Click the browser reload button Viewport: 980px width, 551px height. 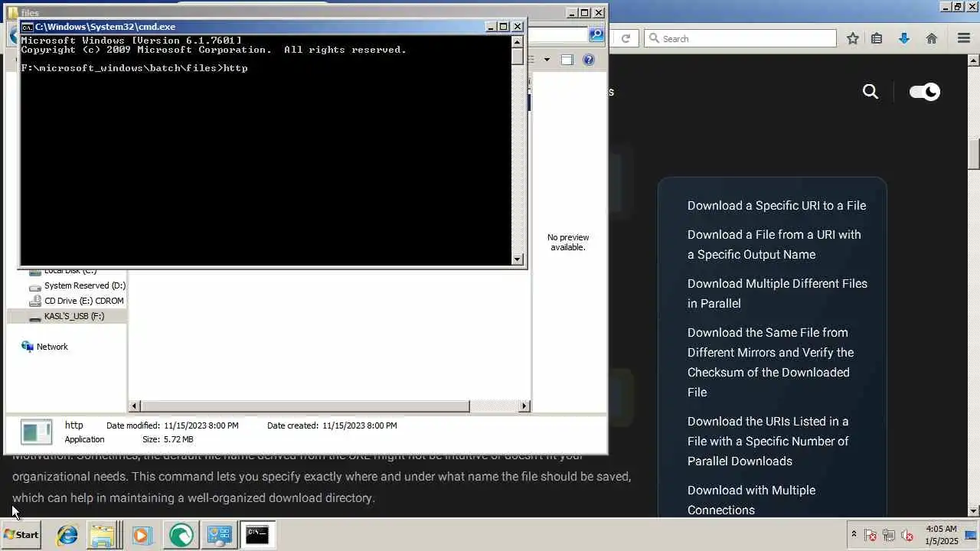[626, 38]
